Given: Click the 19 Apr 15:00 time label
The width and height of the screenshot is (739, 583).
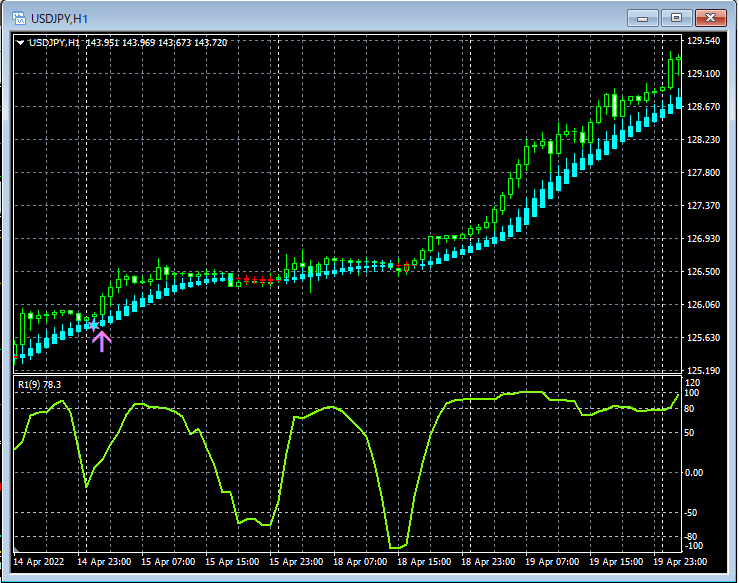Looking at the screenshot, I should [x=616, y=562].
